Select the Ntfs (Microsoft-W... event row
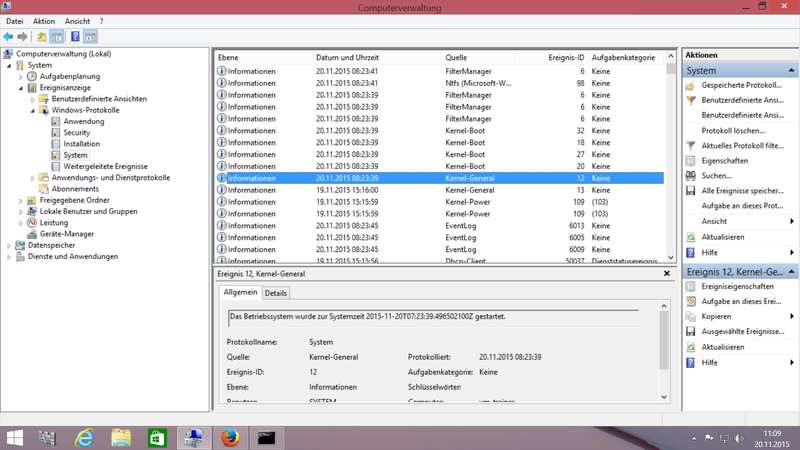This screenshot has width=800, height=450. click(x=439, y=83)
